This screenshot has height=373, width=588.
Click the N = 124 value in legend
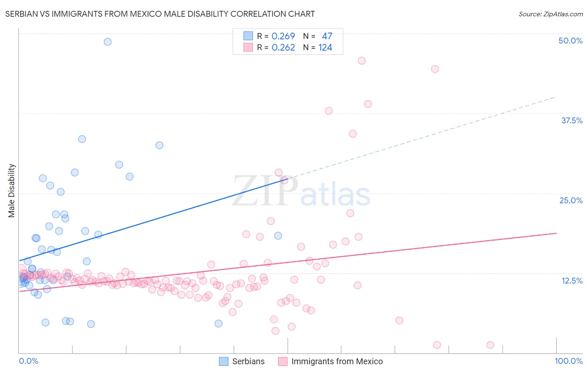coord(325,47)
